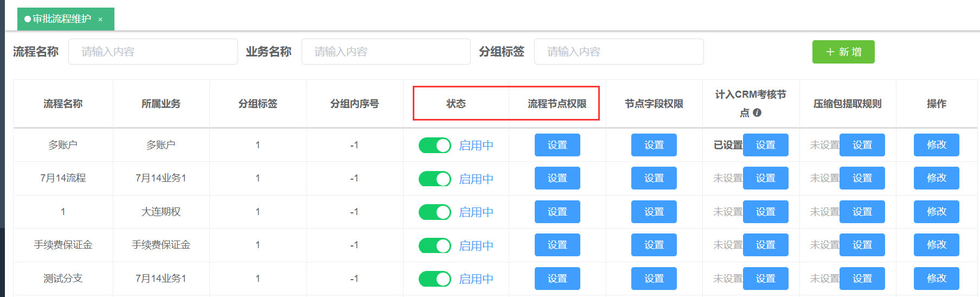Switch to the 审批流程维护 tab
The image size is (980, 297).
click(66, 19)
